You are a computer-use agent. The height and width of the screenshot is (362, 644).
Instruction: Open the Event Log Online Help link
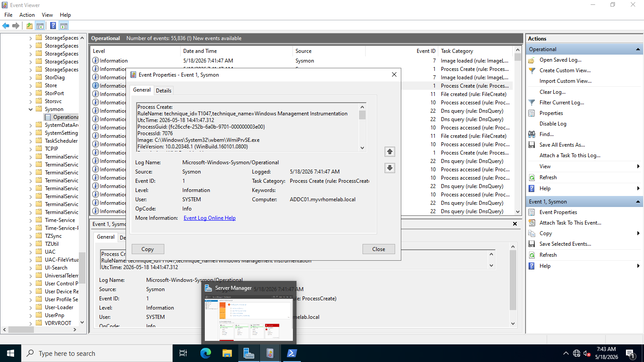point(210,218)
